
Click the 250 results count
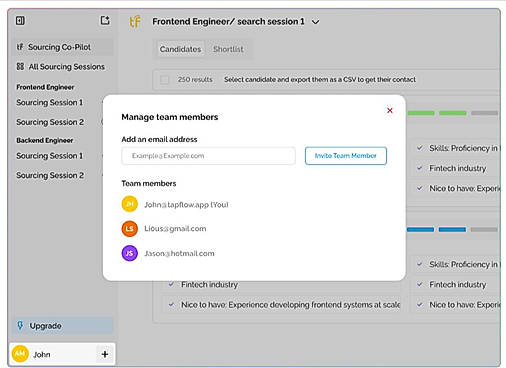pyautogui.click(x=195, y=80)
